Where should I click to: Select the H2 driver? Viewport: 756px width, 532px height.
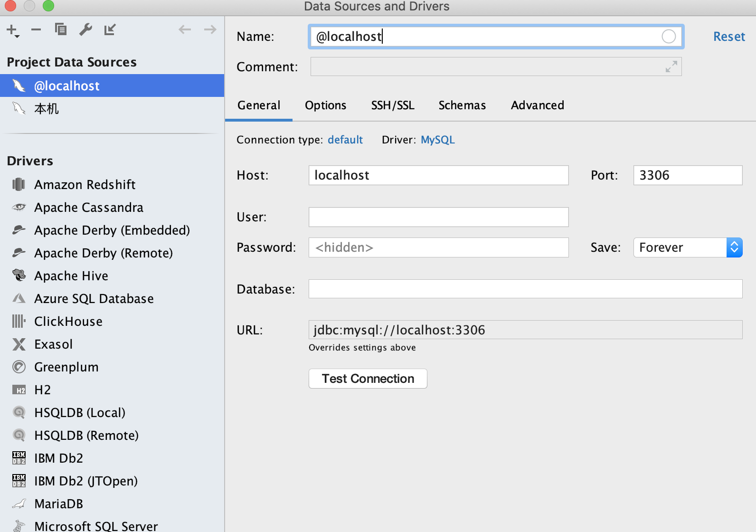[x=112, y=389]
